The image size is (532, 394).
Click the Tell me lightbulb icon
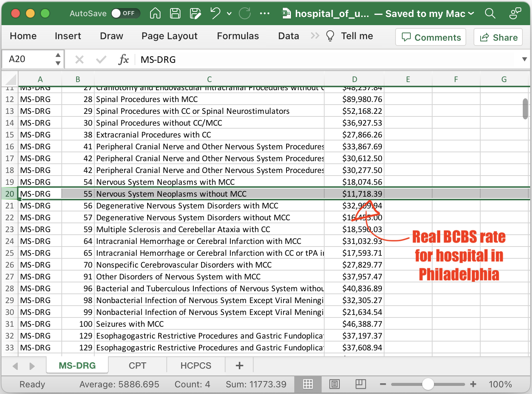[330, 36]
